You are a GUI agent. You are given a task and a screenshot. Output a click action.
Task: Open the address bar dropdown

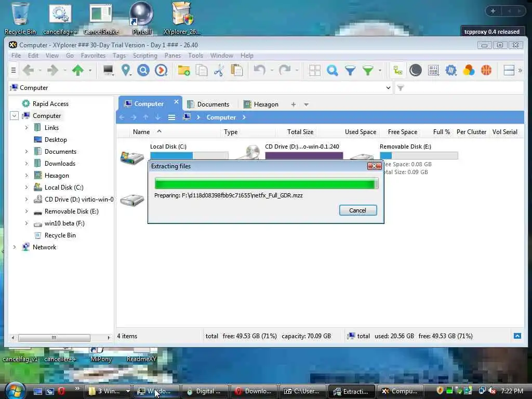point(388,88)
